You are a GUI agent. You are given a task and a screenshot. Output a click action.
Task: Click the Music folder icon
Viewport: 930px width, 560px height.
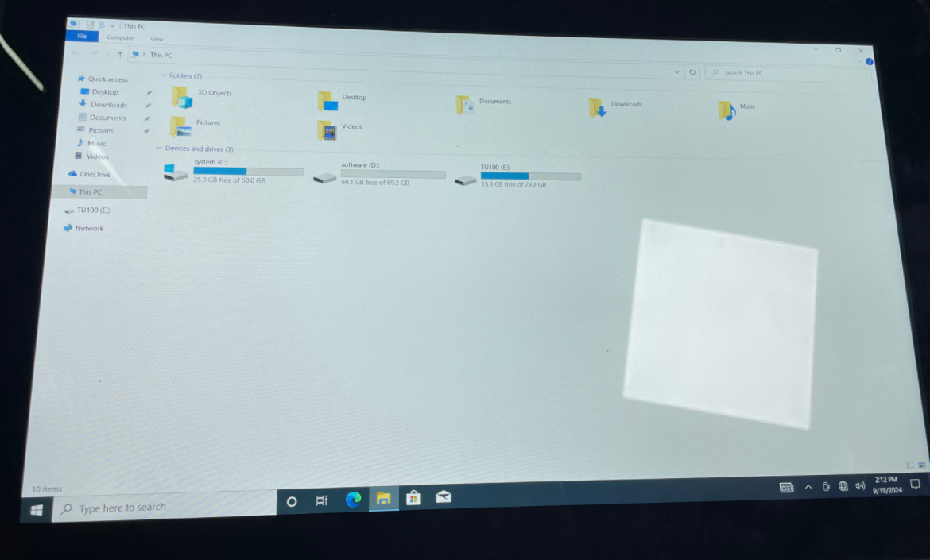pos(727,110)
